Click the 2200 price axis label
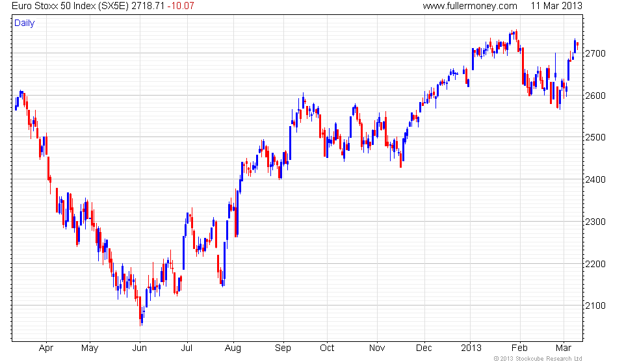Viewport: 637px width, 364px height. (x=595, y=264)
